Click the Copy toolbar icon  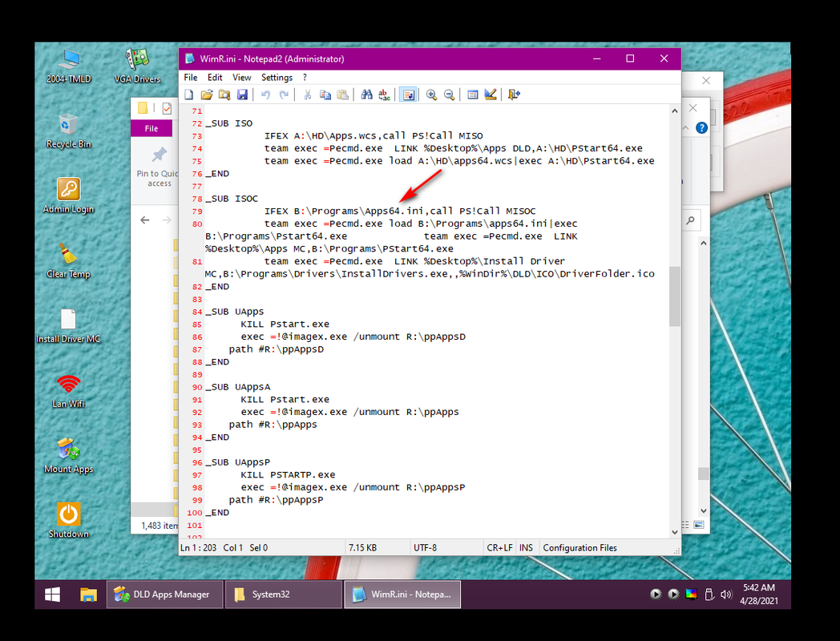tap(325, 95)
